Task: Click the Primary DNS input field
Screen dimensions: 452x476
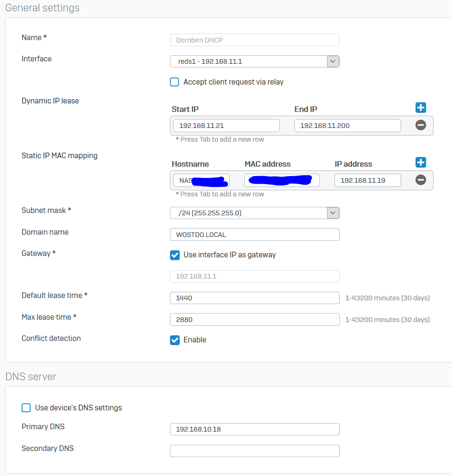Action: [254, 429]
